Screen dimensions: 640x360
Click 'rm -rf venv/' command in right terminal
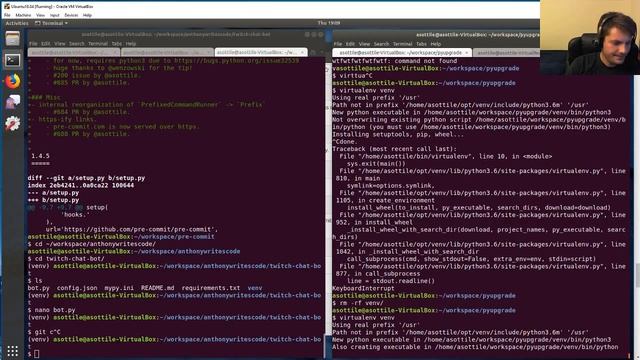361,303
